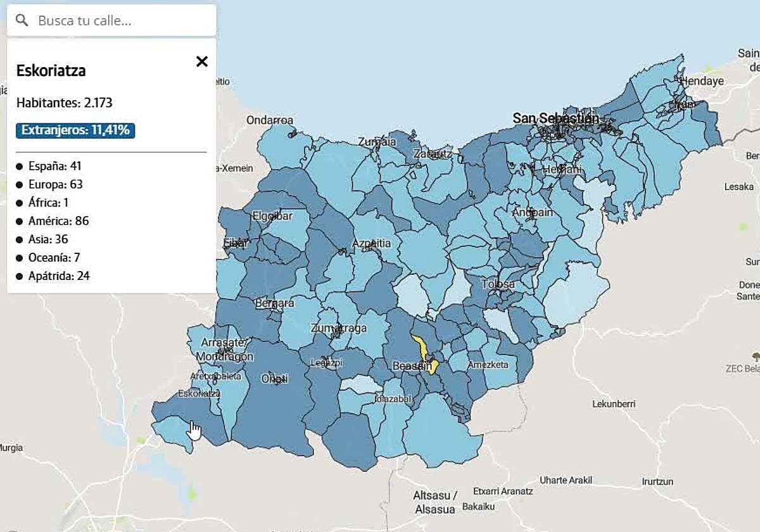Click the 'Apátrida: 24' list entry
The height and width of the screenshot is (532, 760).
point(59,276)
